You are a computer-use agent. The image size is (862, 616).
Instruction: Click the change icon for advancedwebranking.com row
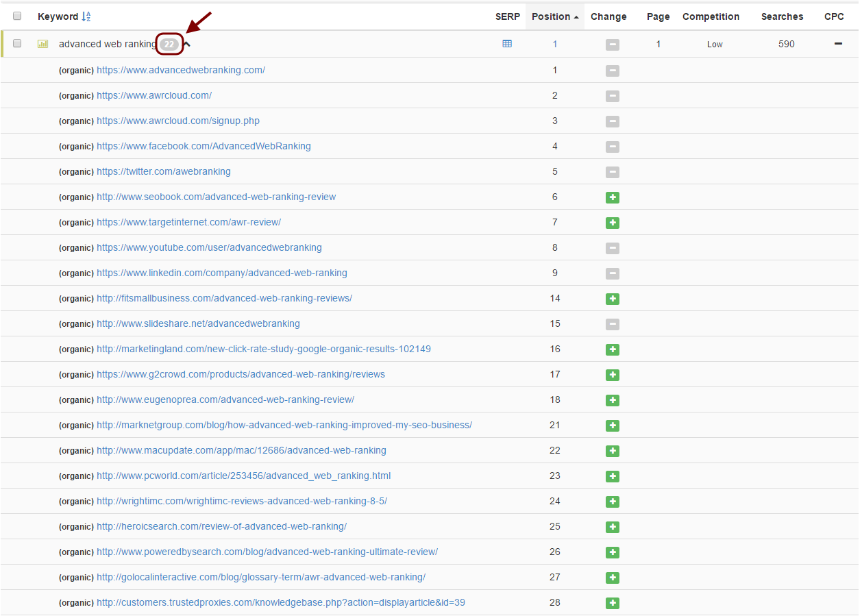click(613, 71)
